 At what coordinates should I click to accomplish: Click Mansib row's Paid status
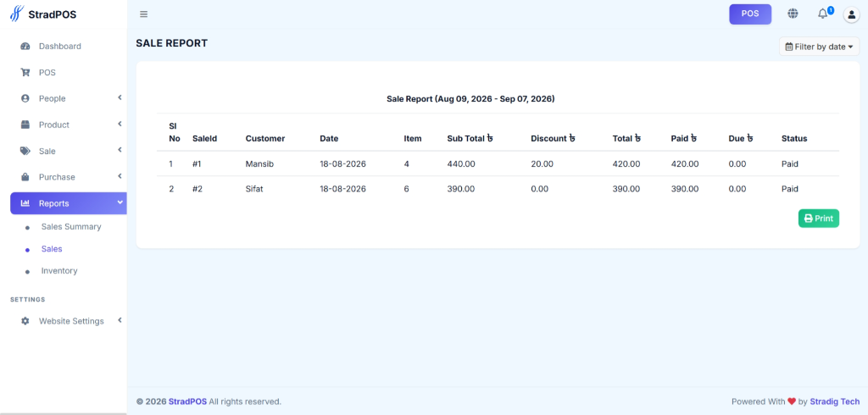[790, 163]
